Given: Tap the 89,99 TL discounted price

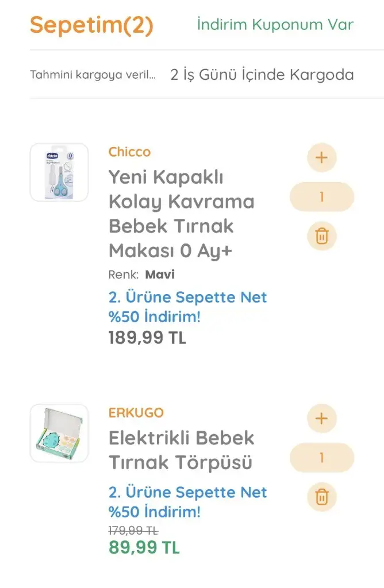Looking at the screenshot, I should [144, 547].
